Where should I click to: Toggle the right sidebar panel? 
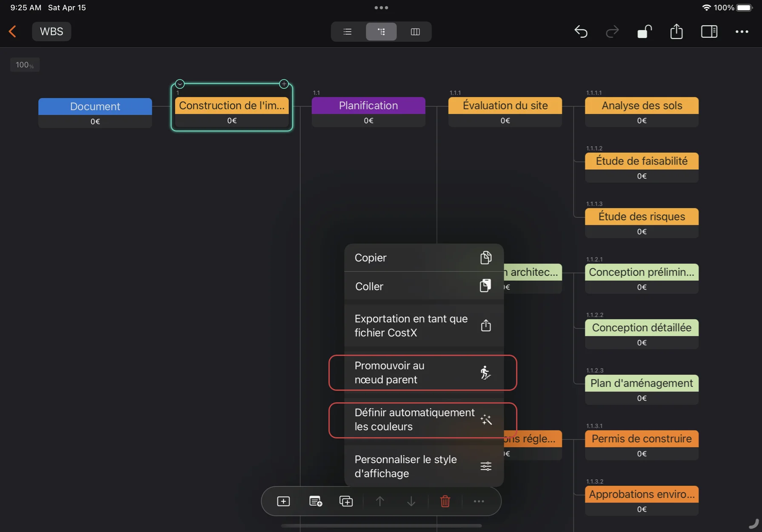coord(709,32)
